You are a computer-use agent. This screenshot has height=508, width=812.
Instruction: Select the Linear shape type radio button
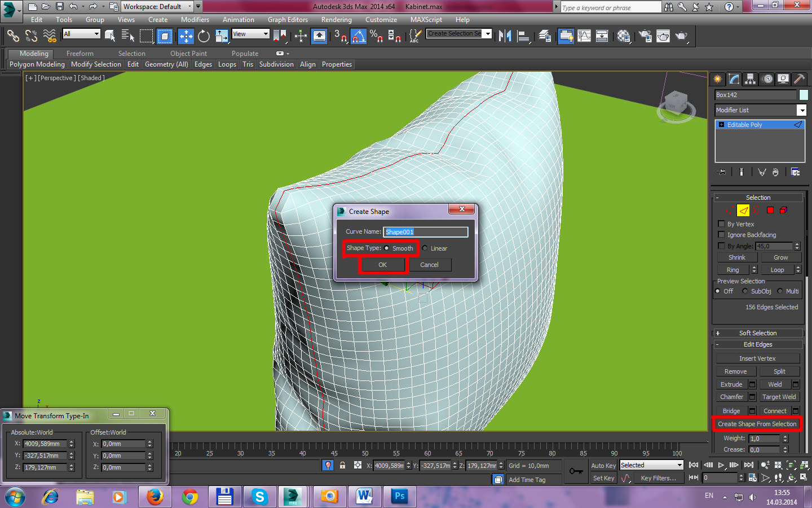[x=425, y=248]
